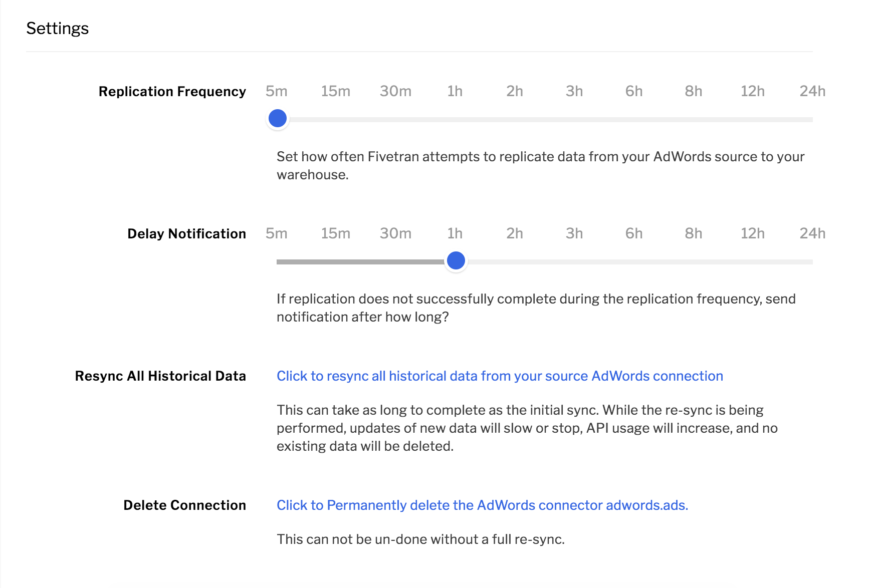Screen dimensions: 876x588
Task: Set Delay Notification to 24h
Action: pos(812,233)
